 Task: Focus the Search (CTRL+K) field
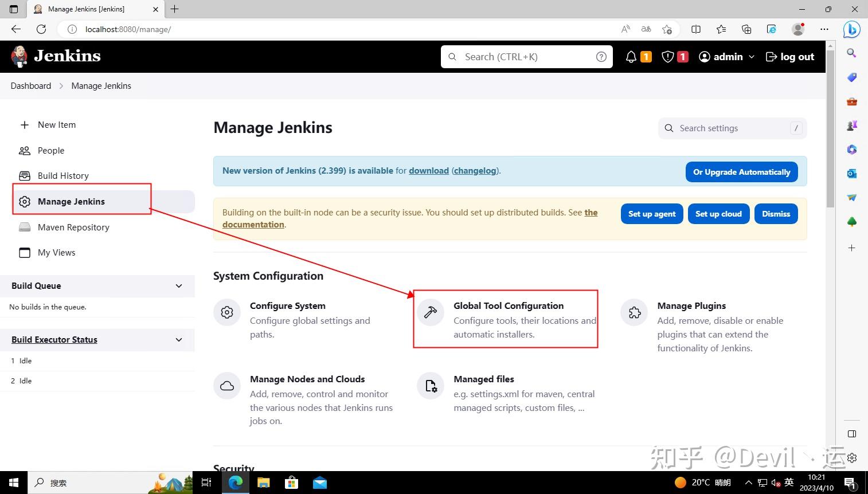click(x=527, y=57)
